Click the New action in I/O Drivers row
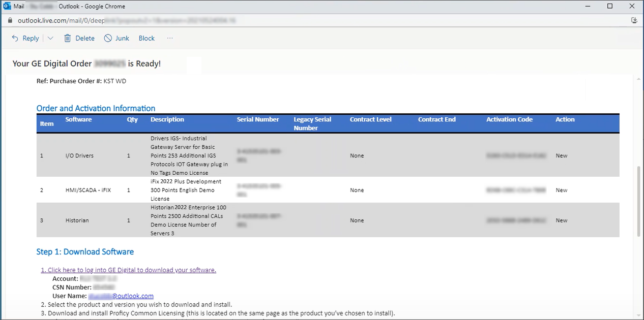Image resolution: width=644 pixels, height=320 pixels. click(x=562, y=155)
